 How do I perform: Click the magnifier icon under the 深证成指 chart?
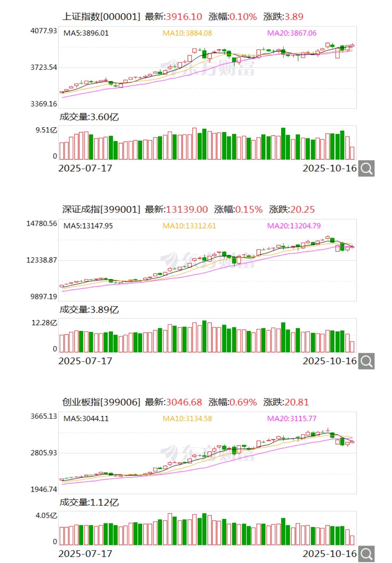(x=367, y=361)
